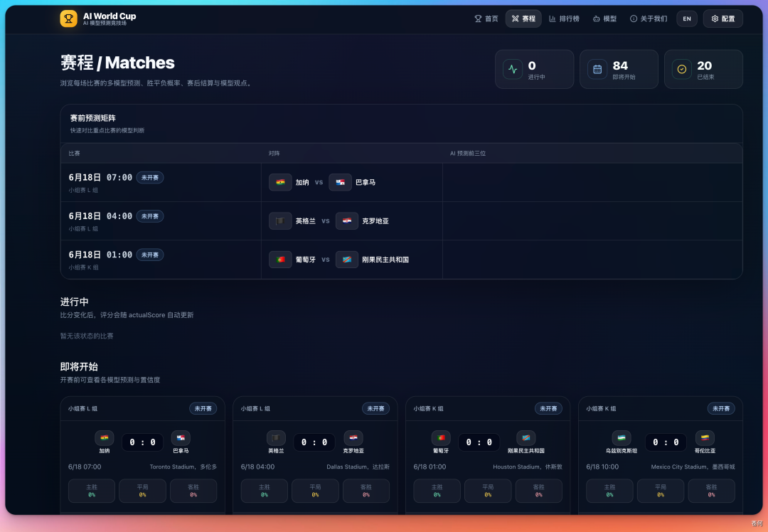768x532 pixels.
Task: Click the 赛程 / Matches page heading
Action: point(117,63)
